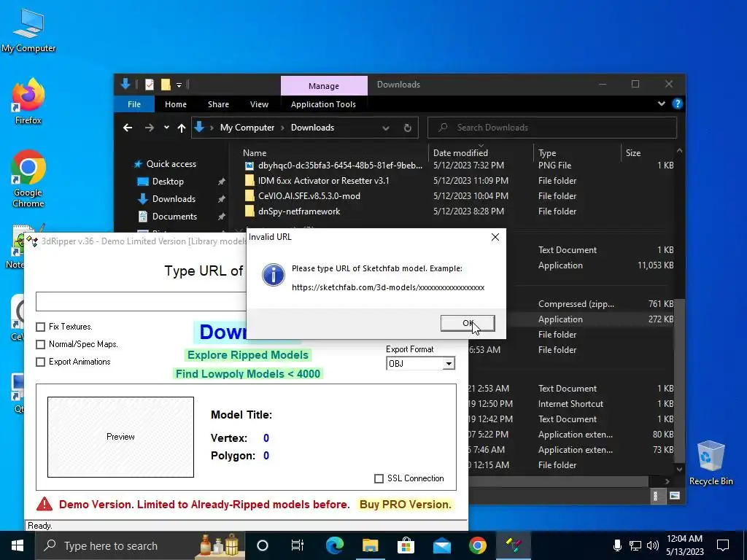
Task: Click OK in the Invalid URL dialog
Action: [468, 323]
